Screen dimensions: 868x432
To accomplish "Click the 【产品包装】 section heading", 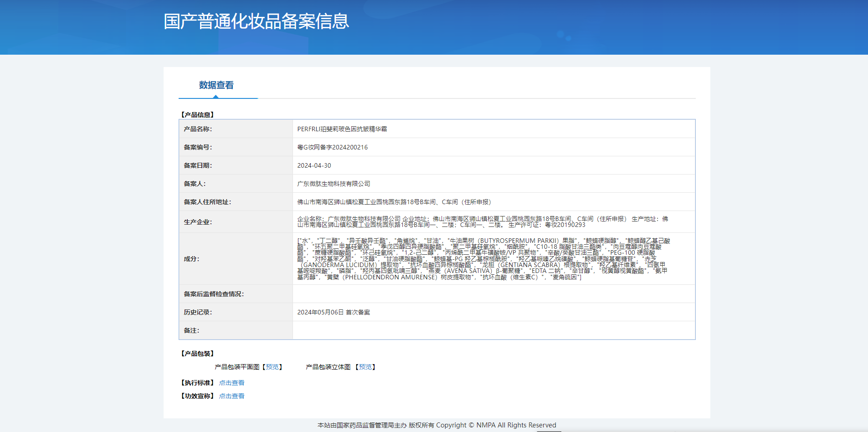I will point(197,354).
